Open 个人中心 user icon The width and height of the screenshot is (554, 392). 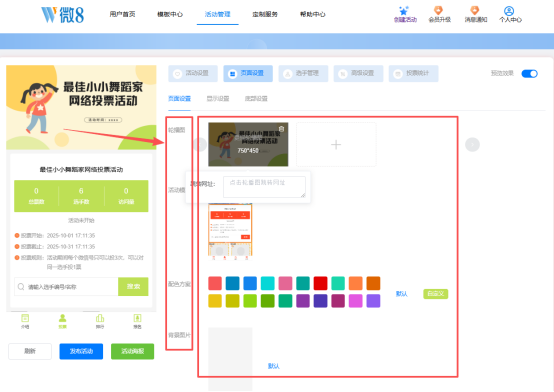click(x=509, y=11)
